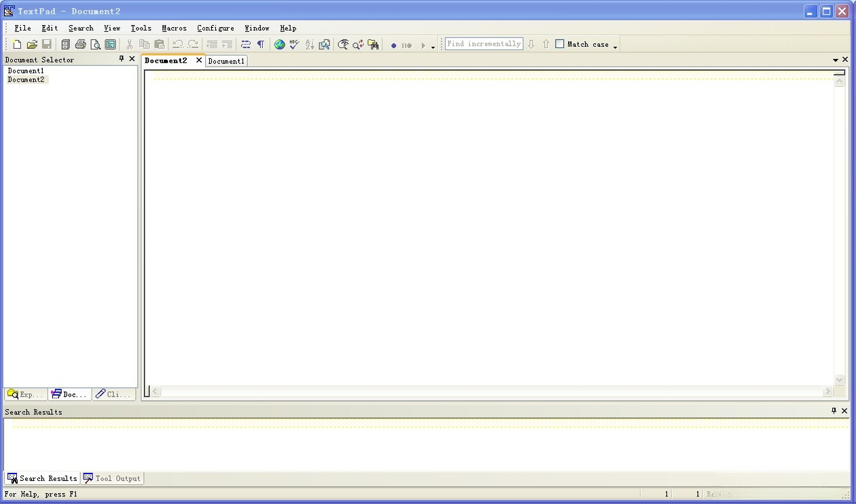This screenshot has height=504, width=856.
Task: Enable the Match case checkbox
Action: (x=560, y=43)
